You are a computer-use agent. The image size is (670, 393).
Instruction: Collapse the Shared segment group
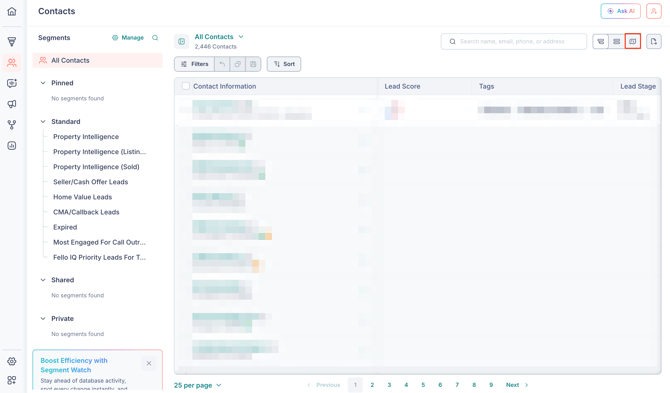pos(43,280)
